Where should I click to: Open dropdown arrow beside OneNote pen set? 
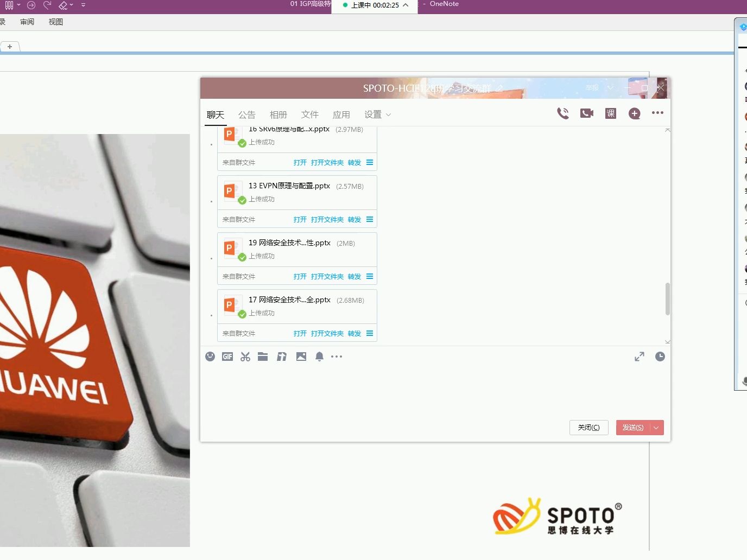pos(18,5)
